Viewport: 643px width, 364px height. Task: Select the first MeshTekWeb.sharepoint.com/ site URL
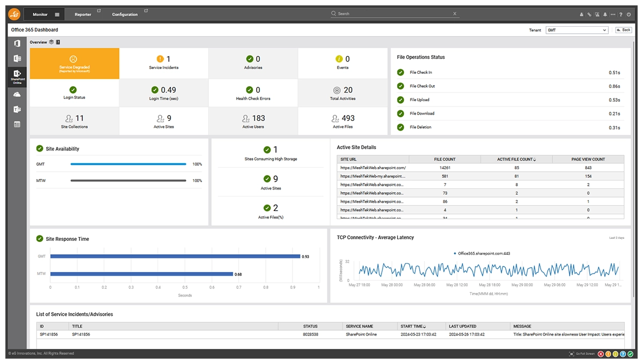[x=373, y=168]
